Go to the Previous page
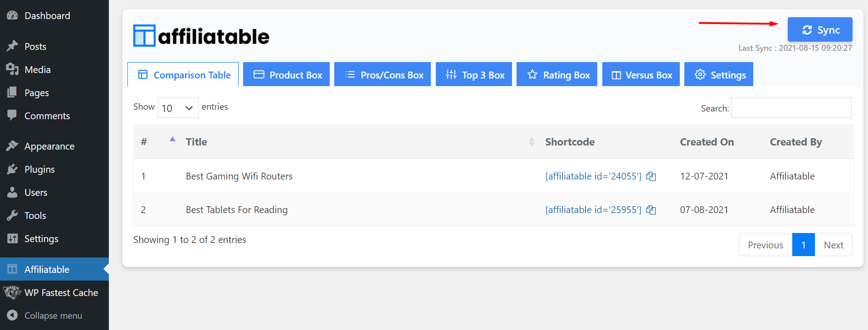Screen dimensions: 868x330 click(766, 245)
